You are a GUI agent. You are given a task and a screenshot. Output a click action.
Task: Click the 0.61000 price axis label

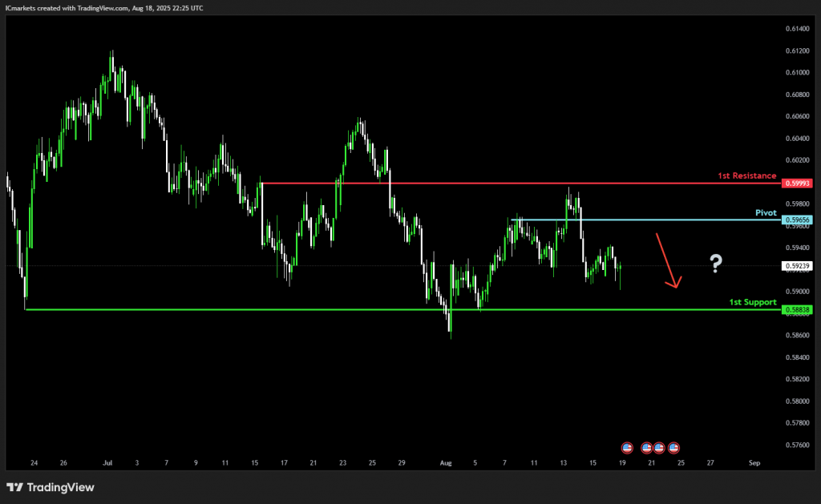point(797,73)
